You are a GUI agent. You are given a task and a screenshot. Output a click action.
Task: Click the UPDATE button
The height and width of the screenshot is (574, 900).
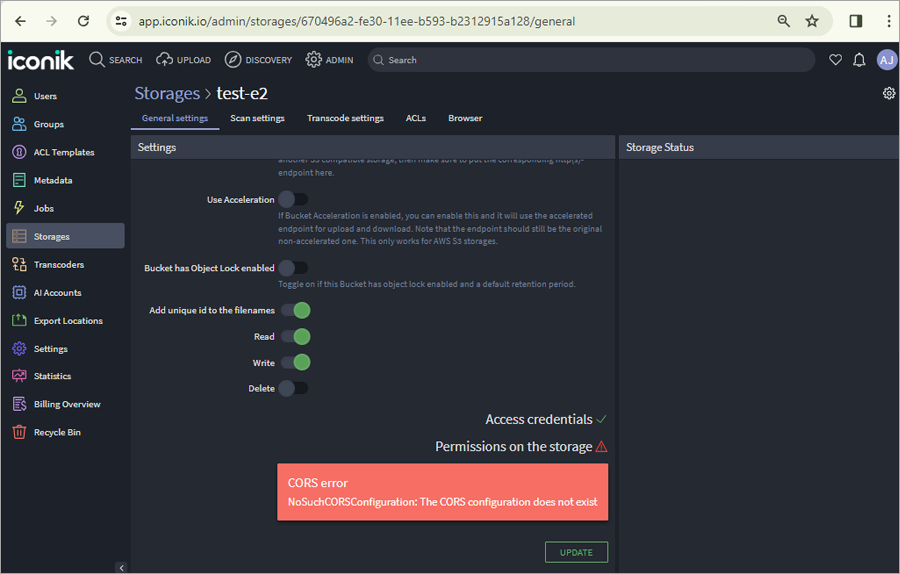(x=576, y=552)
